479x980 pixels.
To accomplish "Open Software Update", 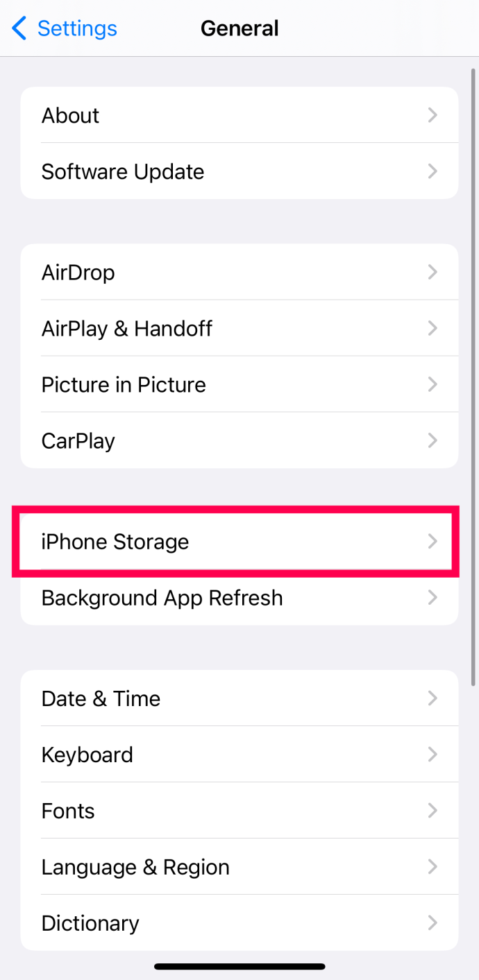I will [239, 171].
